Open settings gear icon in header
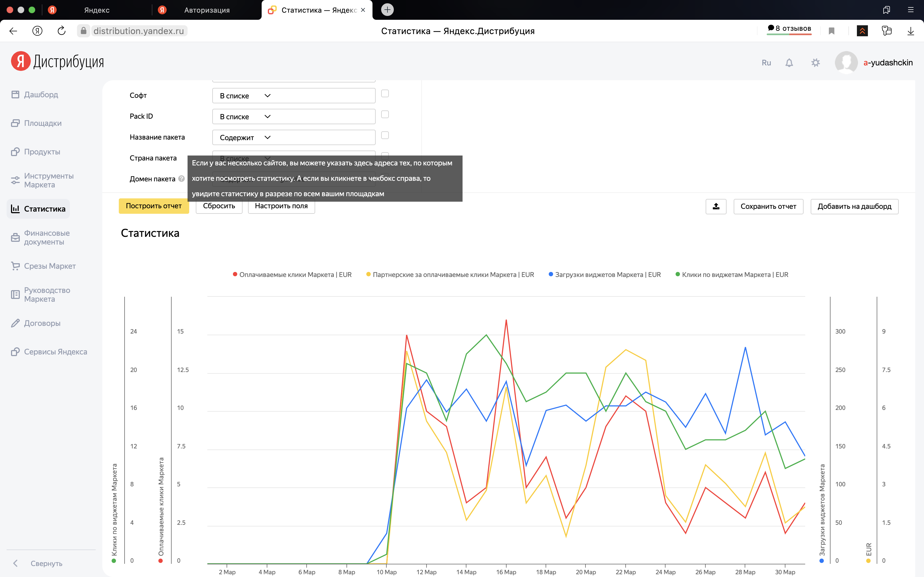 pos(815,63)
